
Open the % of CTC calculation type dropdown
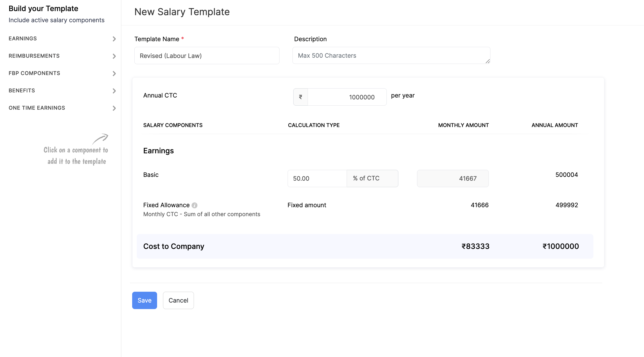372,178
